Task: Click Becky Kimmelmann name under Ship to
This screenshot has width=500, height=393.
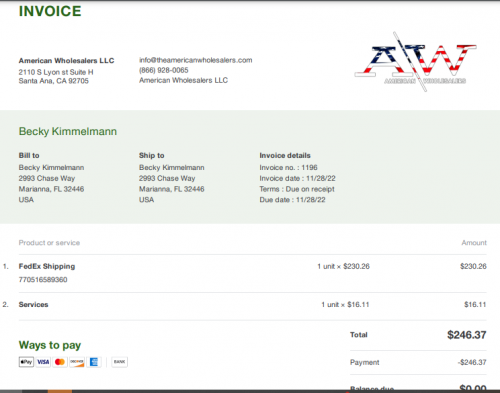Action: (172, 167)
